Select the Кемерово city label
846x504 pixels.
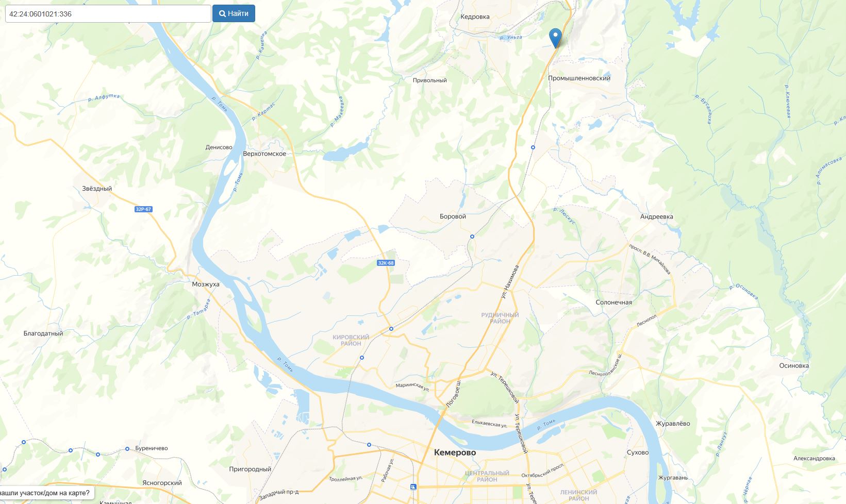point(455,452)
